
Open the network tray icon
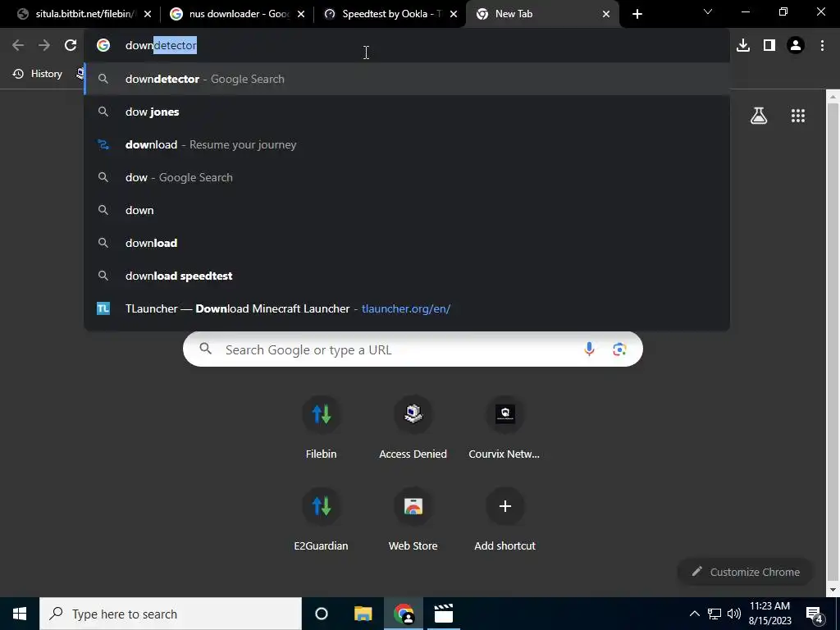[x=714, y=614]
